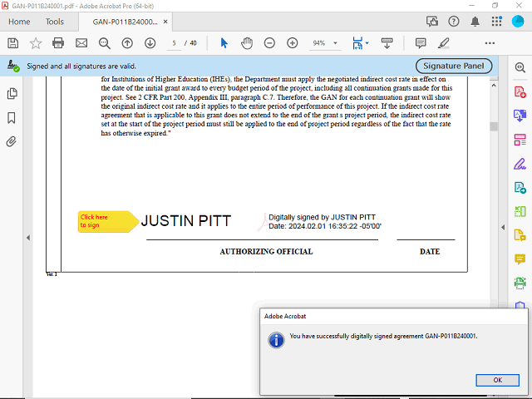Open the Attachments paperclip panel
Viewport: 532px width, 399px height.
pyautogui.click(x=12, y=141)
